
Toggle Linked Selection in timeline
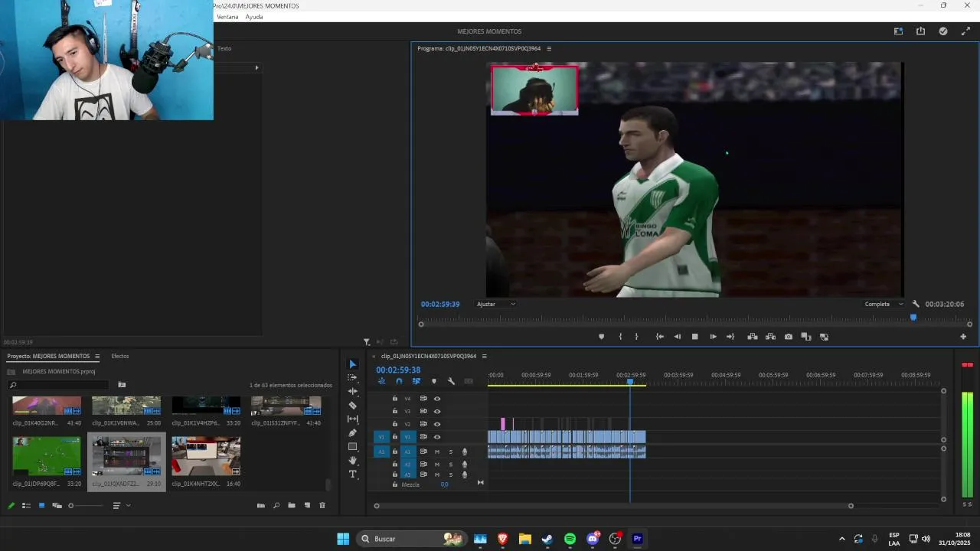[x=416, y=381]
